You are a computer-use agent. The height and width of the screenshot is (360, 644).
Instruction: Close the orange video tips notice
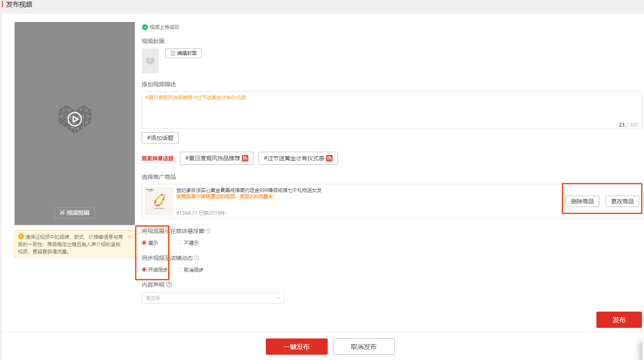pos(129,237)
